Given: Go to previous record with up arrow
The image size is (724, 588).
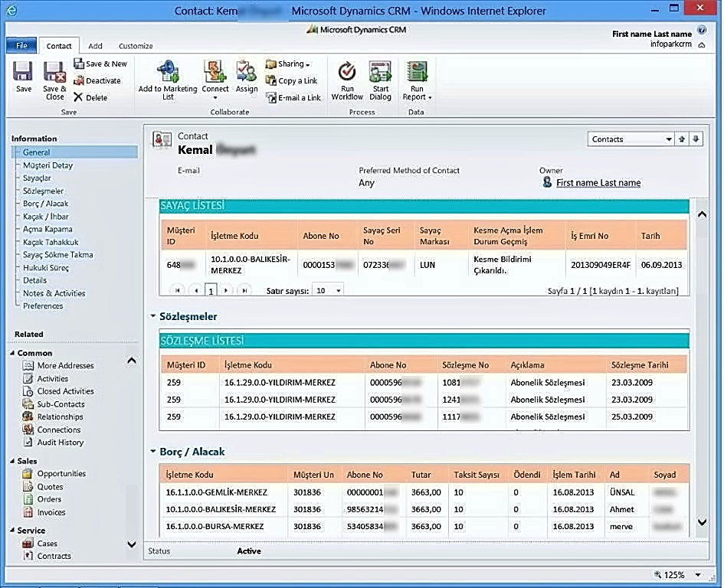Looking at the screenshot, I should pyautogui.click(x=682, y=139).
